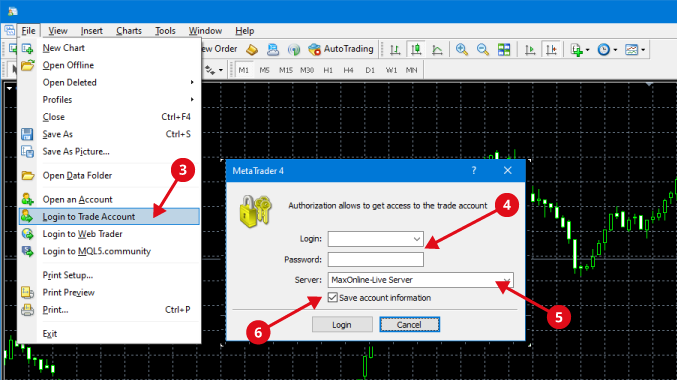The image size is (677, 380).
Task: Switch to candlestick chart icon
Action: [416, 50]
